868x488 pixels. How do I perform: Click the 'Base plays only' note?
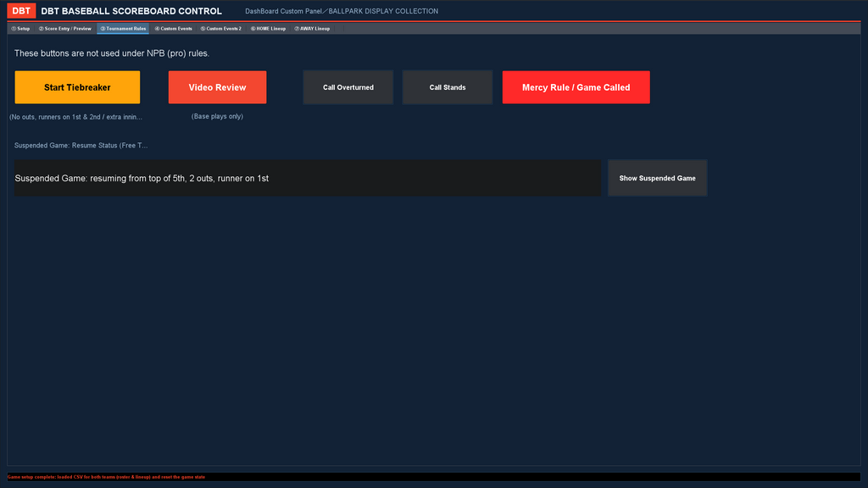pyautogui.click(x=217, y=116)
